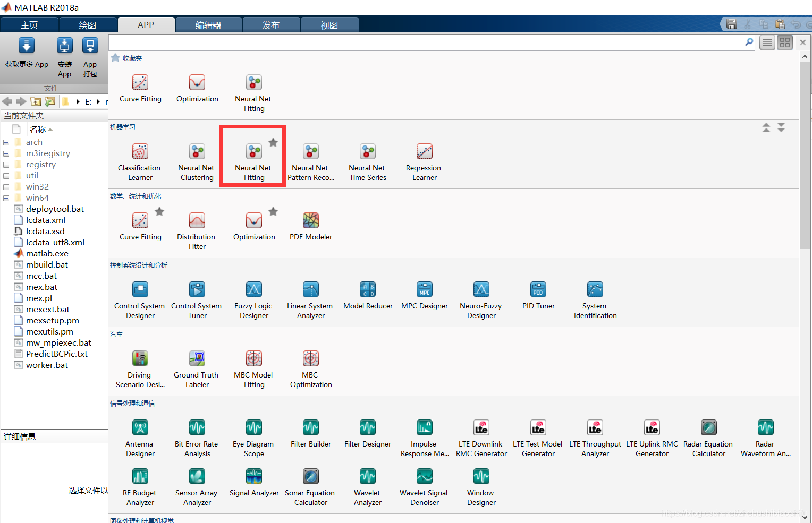Launch Neural Net Fitting in machine learning section
Viewport: 812px width, 523px height.
(253, 162)
